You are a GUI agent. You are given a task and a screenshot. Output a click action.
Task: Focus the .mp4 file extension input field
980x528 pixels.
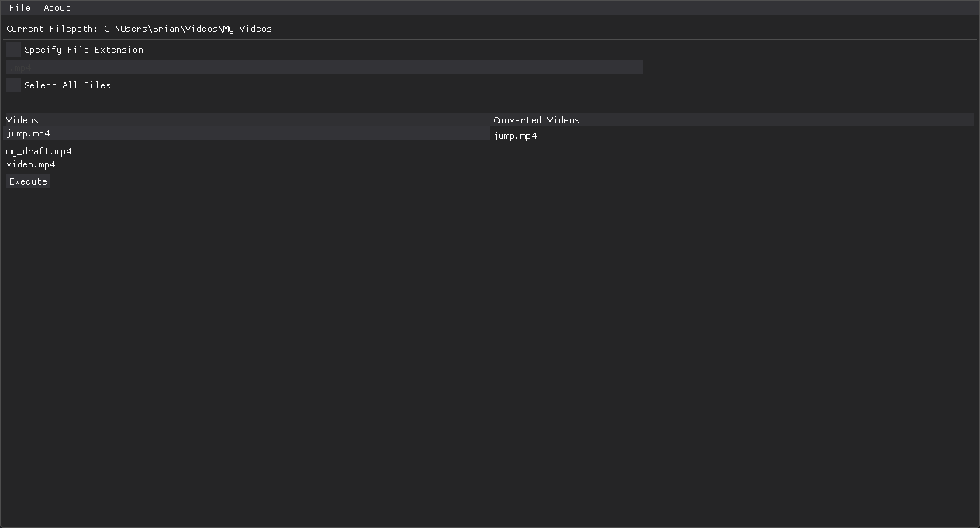tap(324, 67)
